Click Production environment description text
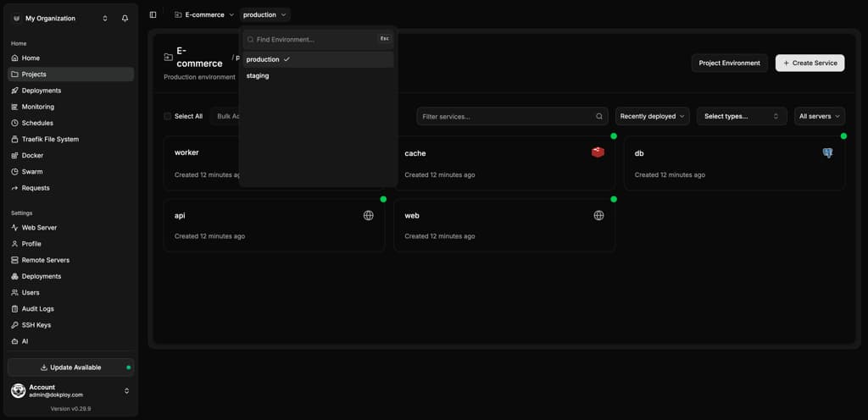 [x=199, y=77]
